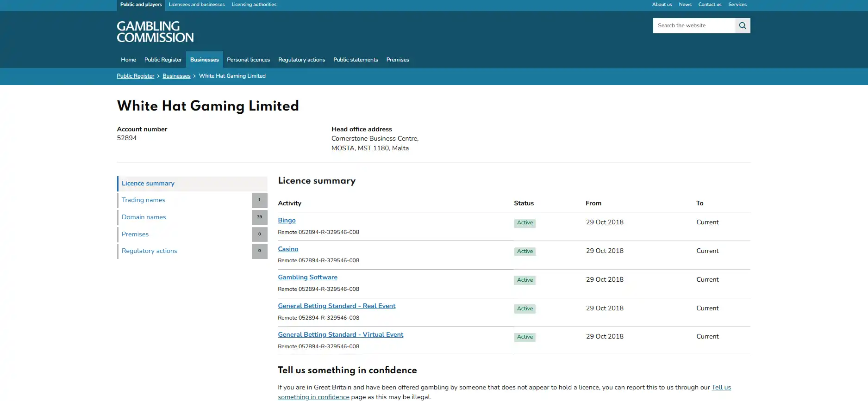Click account number 52894
Viewport: 868px width, 401px height.
(127, 138)
